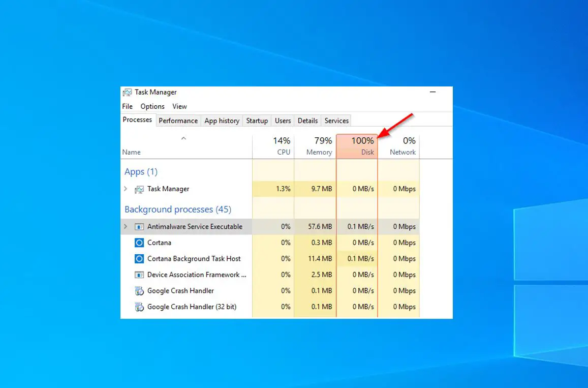Expand the Antimalware Service Executable row
The image size is (588, 388).
126,227
